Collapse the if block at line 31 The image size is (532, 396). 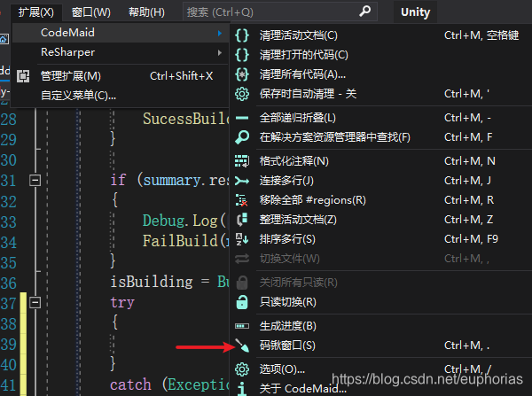tap(35, 180)
